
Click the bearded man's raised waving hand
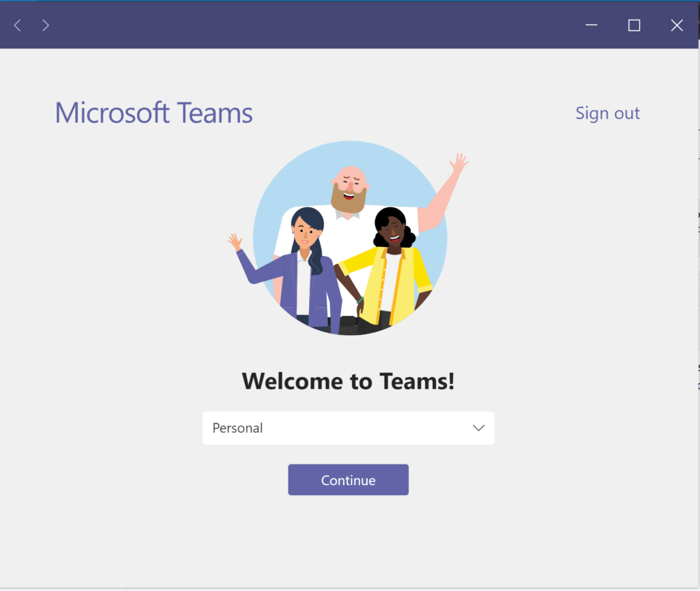click(x=458, y=163)
